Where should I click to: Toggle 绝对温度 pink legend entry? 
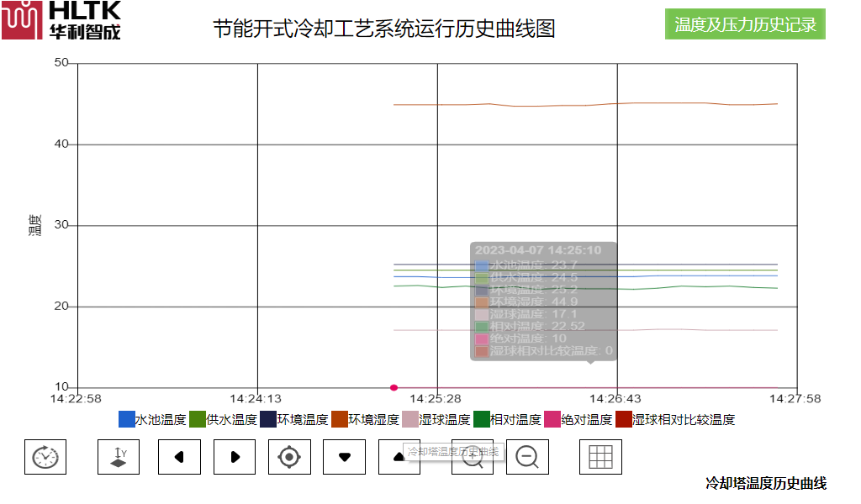577,420
